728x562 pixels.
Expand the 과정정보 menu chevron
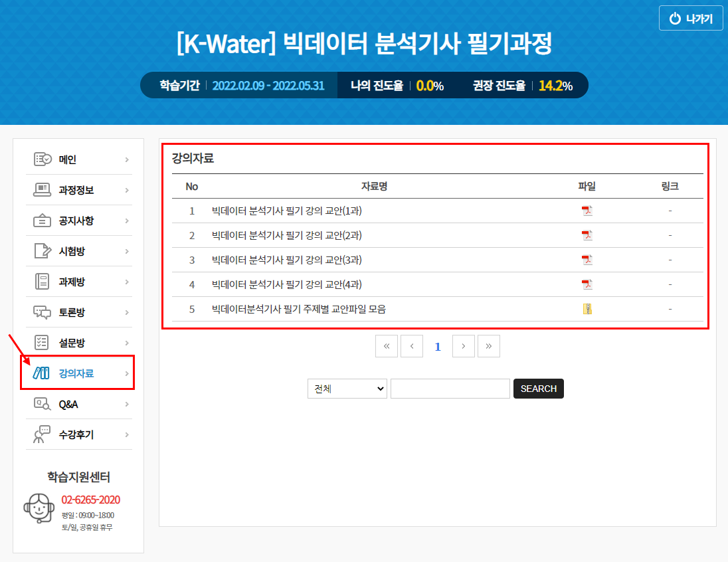(127, 191)
